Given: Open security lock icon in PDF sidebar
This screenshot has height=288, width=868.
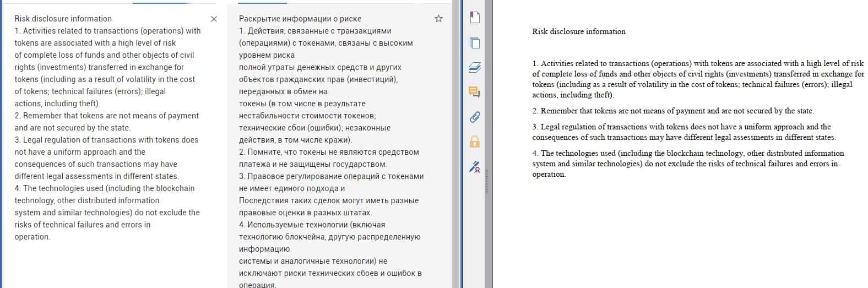Looking at the screenshot, I should tap(475, 142).
